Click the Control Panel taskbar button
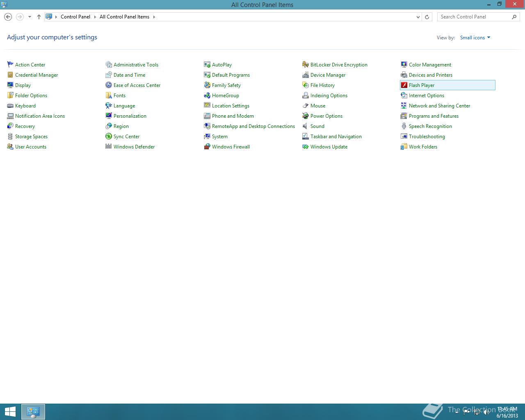 [33, 412]
